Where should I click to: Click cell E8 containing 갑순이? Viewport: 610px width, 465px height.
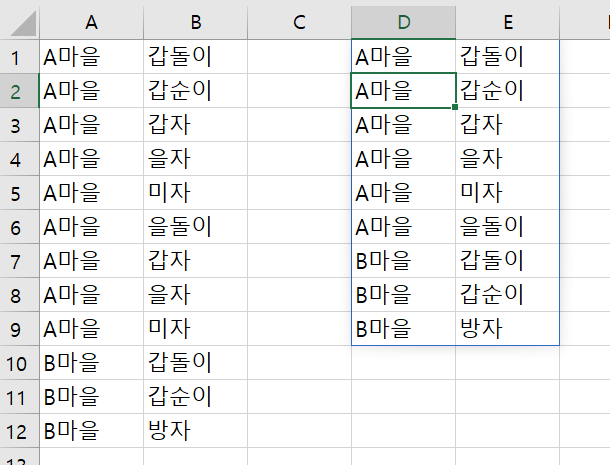(508, 295)
